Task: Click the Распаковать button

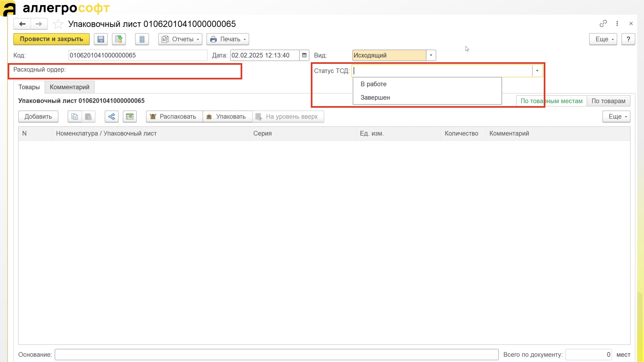Action: coord(174,117)
